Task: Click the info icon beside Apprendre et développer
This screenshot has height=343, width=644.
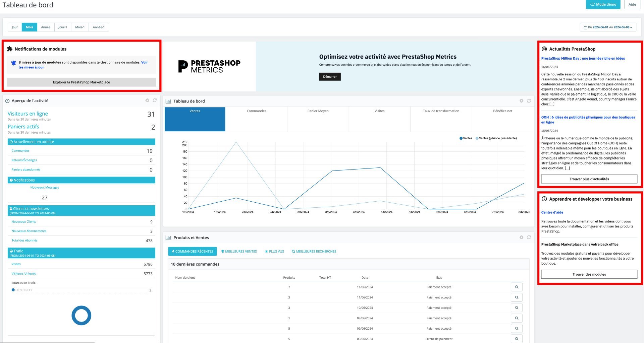Action: pyautogui.click(x=544, y=199)
